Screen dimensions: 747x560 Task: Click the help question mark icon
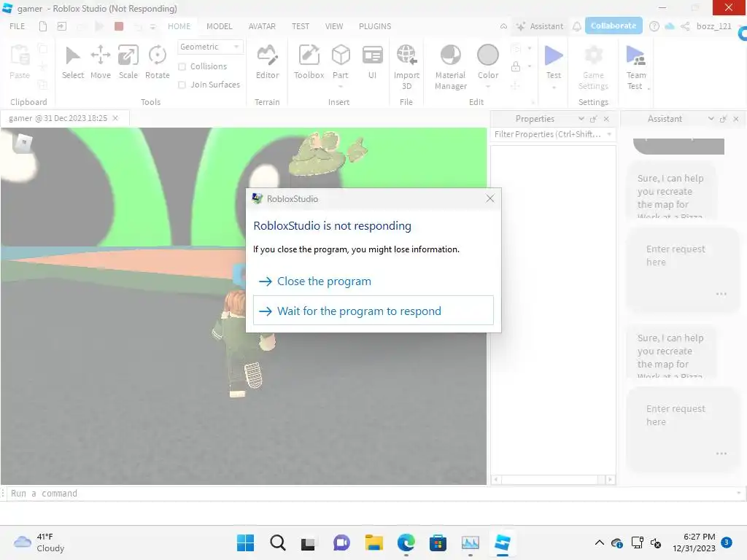point(654,26)
